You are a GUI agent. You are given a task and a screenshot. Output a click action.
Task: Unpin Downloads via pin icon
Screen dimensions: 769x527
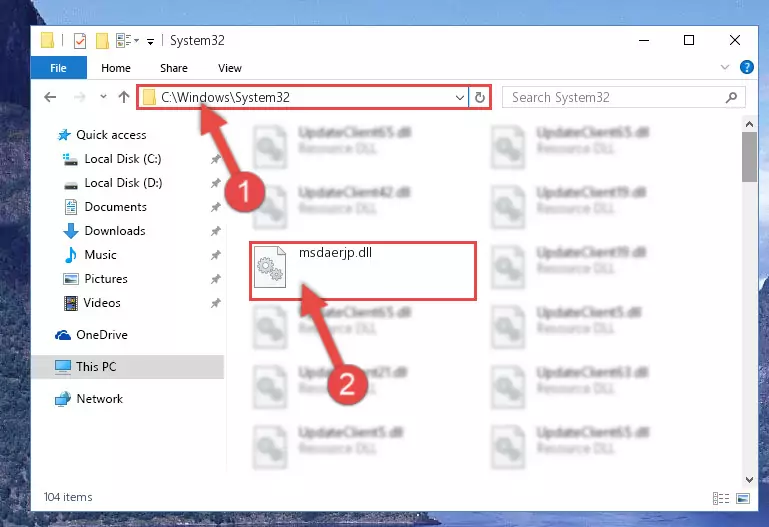pos(215,231)
